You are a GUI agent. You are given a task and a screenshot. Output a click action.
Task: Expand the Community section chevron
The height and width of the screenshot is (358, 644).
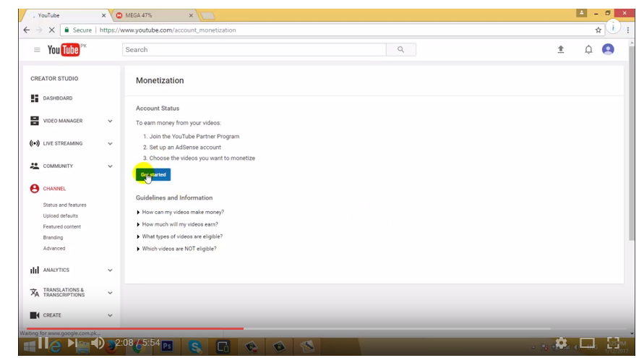[x=110, y=166]
